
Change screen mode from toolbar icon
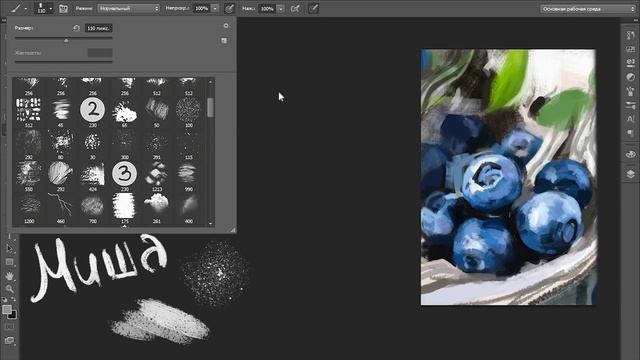click(9, 340)
